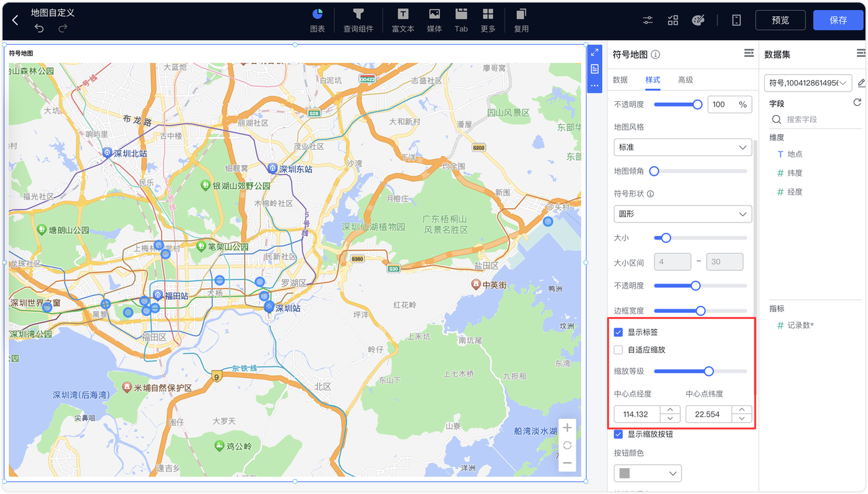Image resolution: width=868 pixels, height=494 pixels.
Task: Zoom in the map with plus button
Action: [x=568, y=428]
